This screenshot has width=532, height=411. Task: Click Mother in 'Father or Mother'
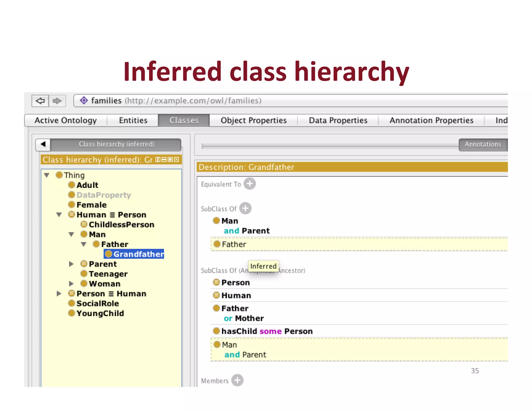click(249, 318)
